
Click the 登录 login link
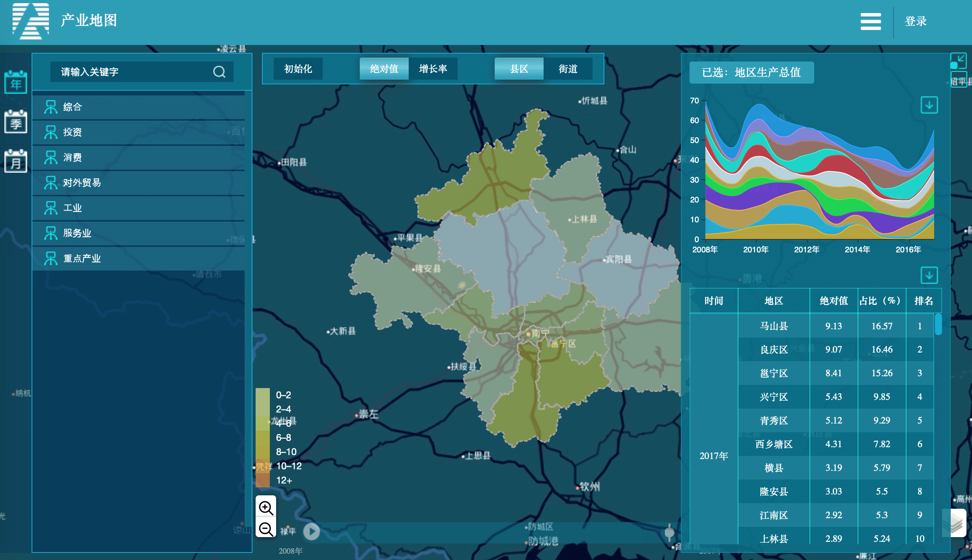point(916,21)
